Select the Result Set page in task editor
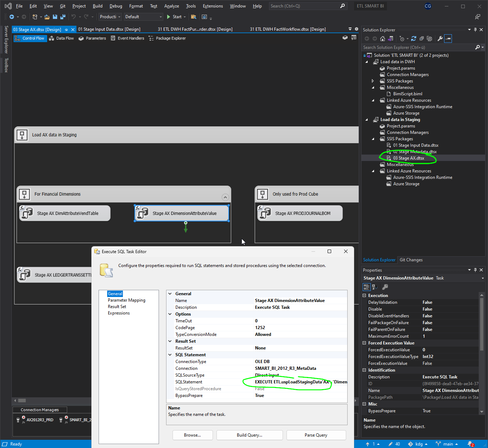488x448 pixels. [117, 307]
